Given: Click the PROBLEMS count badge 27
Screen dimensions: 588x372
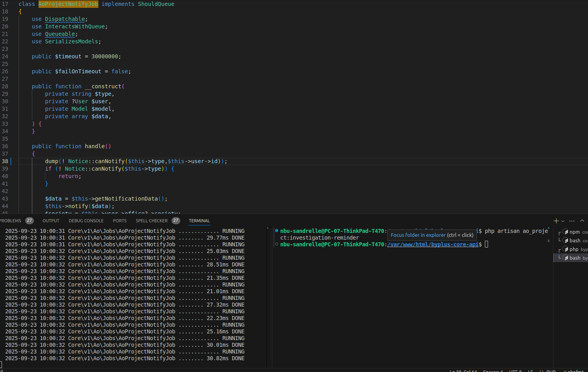Looking at the screenshot, I should tap(30, 221).
